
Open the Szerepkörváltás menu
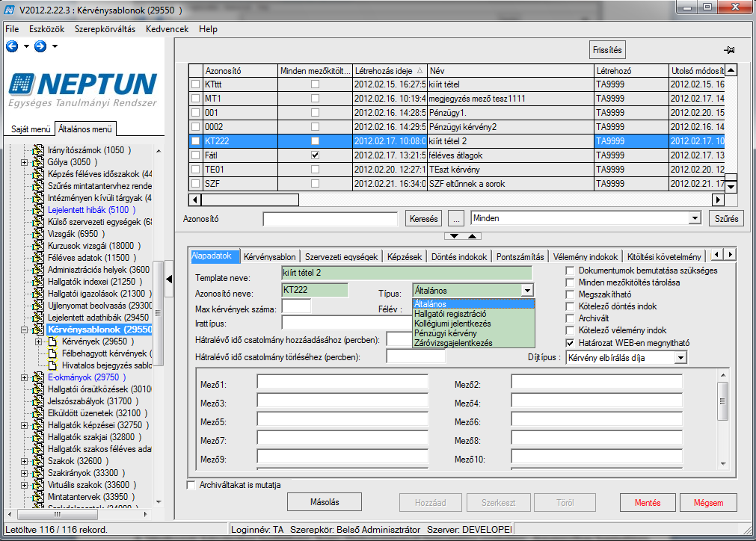pos(105,29)
